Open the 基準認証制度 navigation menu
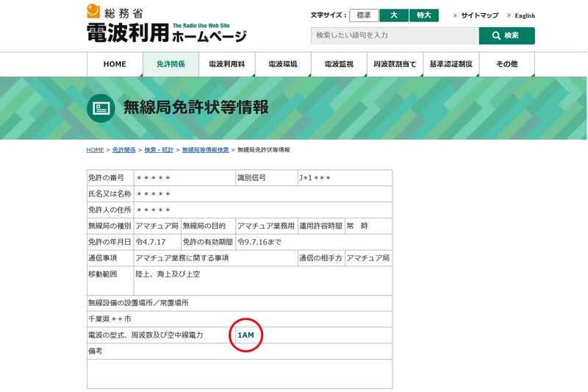The width and height of the screenshot is (588, 392). tap(451, 64)
